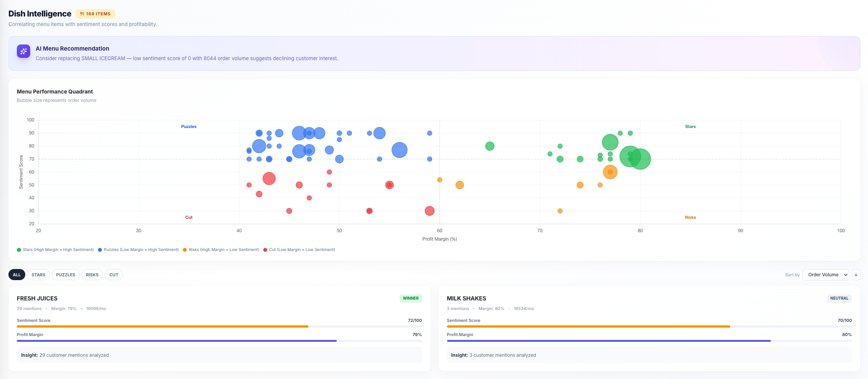Click the green Stars legend dot

(x=18, y=249)
